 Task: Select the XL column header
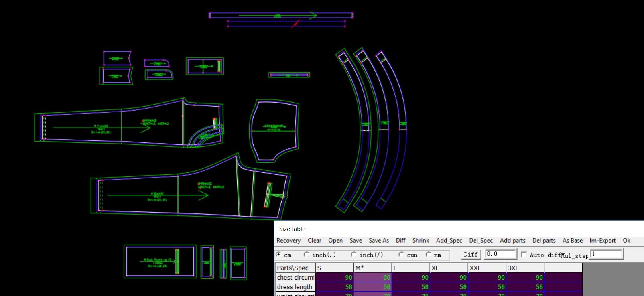point(448,268)
